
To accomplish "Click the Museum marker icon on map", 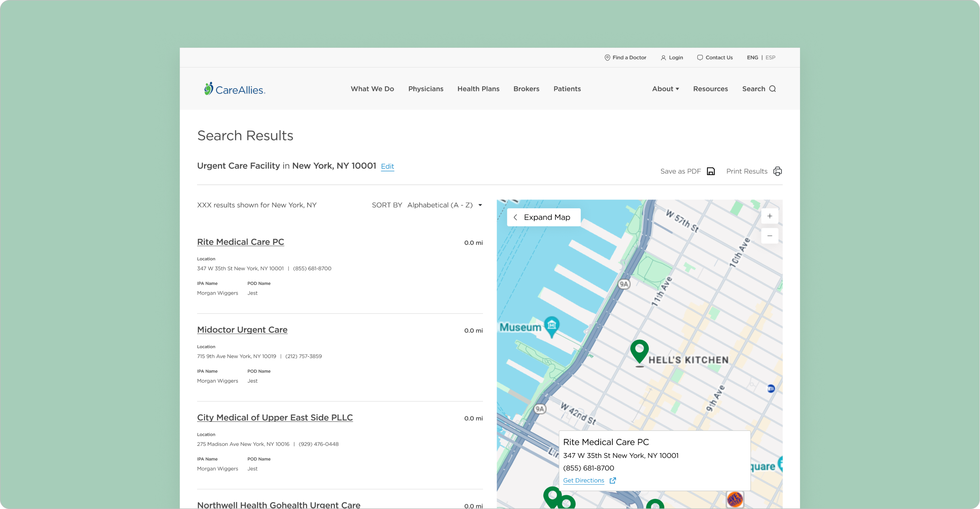I will pyautogui.click(x=552, y=325).
